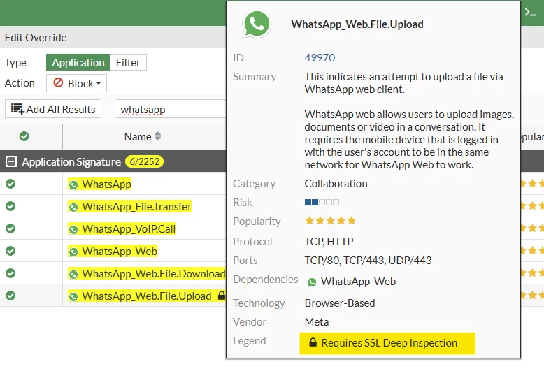Click the WhatsApp_Web.File.Download row icon
The width and height of the screenshot is (544, 392).
pyautogui.click(x=73, y=274)
